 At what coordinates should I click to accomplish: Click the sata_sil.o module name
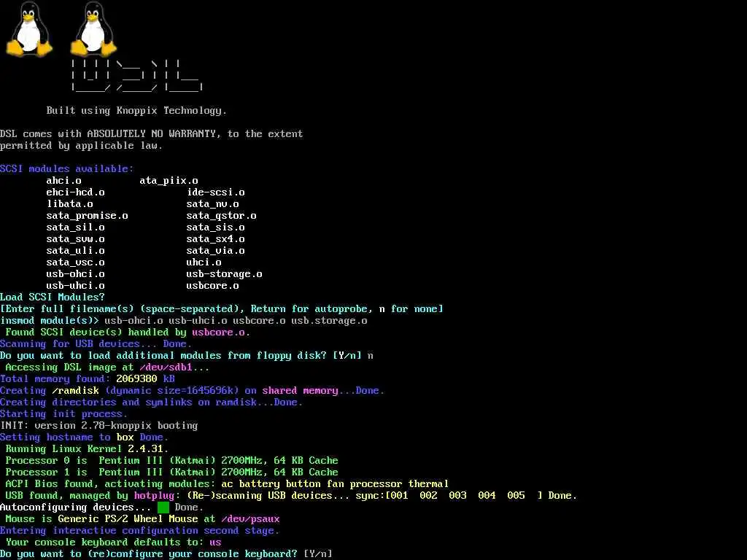pyautogui.click(x=75, y=227)
